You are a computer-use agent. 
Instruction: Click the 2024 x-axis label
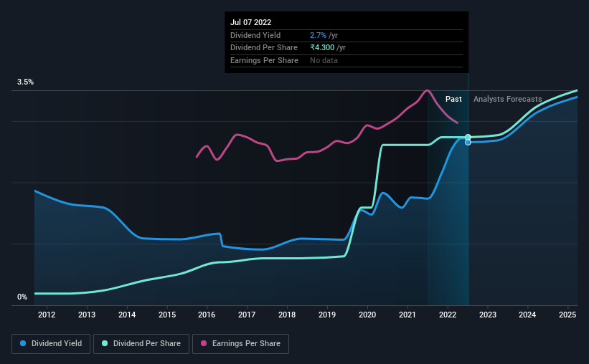(527, 315)
